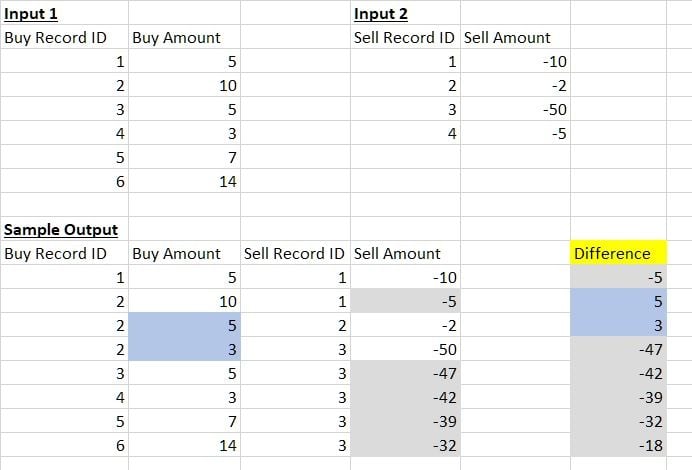Click the Difference column value -32
The image size is (692, 470).
pos(618,421)
